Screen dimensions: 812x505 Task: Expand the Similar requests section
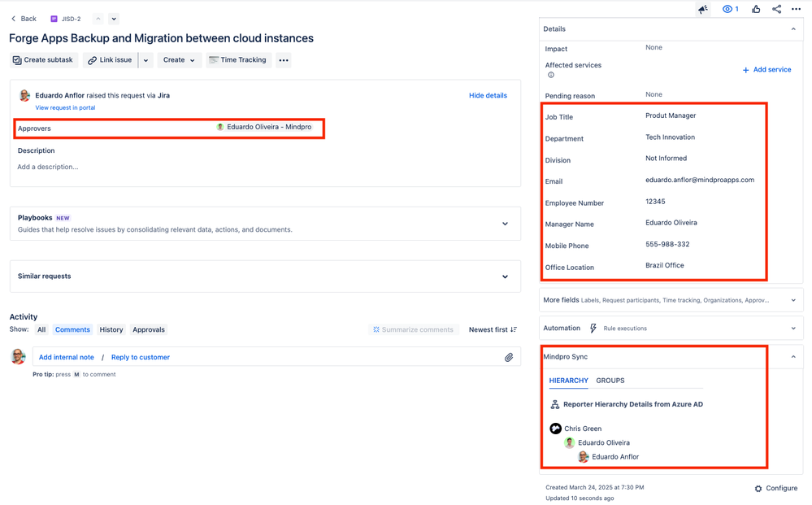(x=505, y=276)
